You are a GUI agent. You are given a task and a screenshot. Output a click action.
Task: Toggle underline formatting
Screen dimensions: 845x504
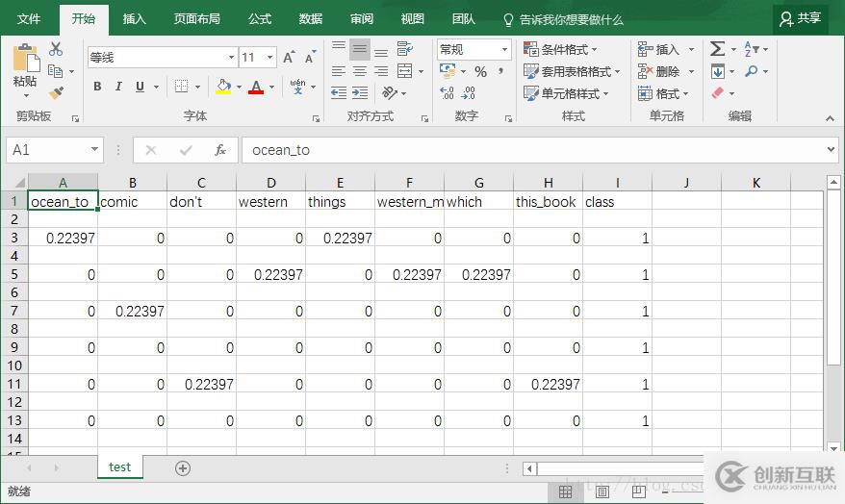[140, 87]
